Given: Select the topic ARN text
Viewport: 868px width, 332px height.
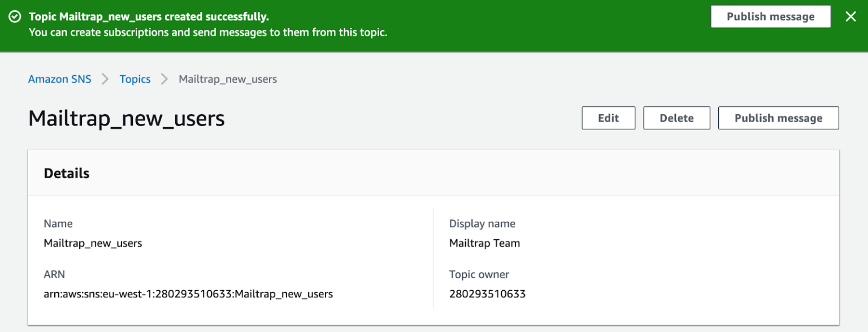Looking at the screenshot, I should tap(188, 294).
